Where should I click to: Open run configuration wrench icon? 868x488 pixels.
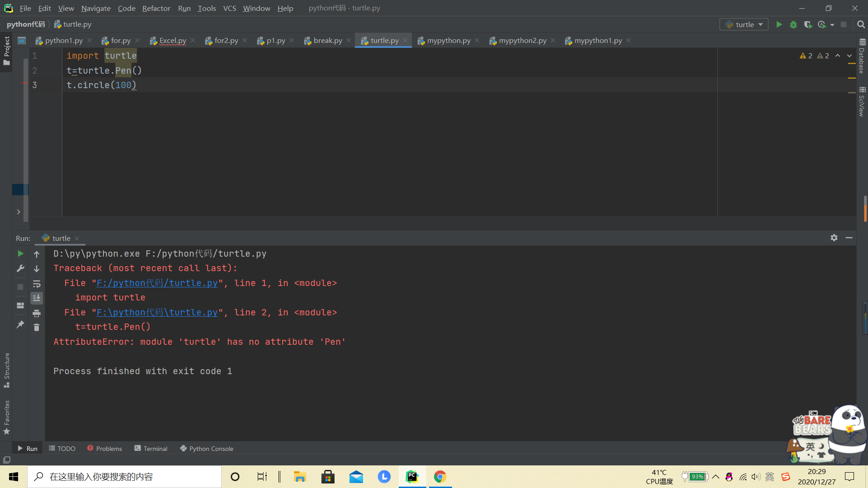(x=20, y=268)
